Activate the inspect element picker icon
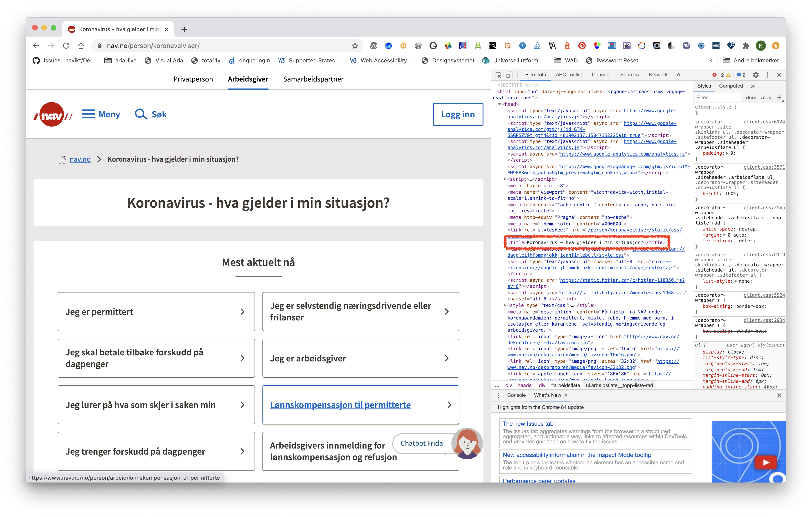Screen dimensions: 812x517 pyautogui.click(x=498, y=75)
